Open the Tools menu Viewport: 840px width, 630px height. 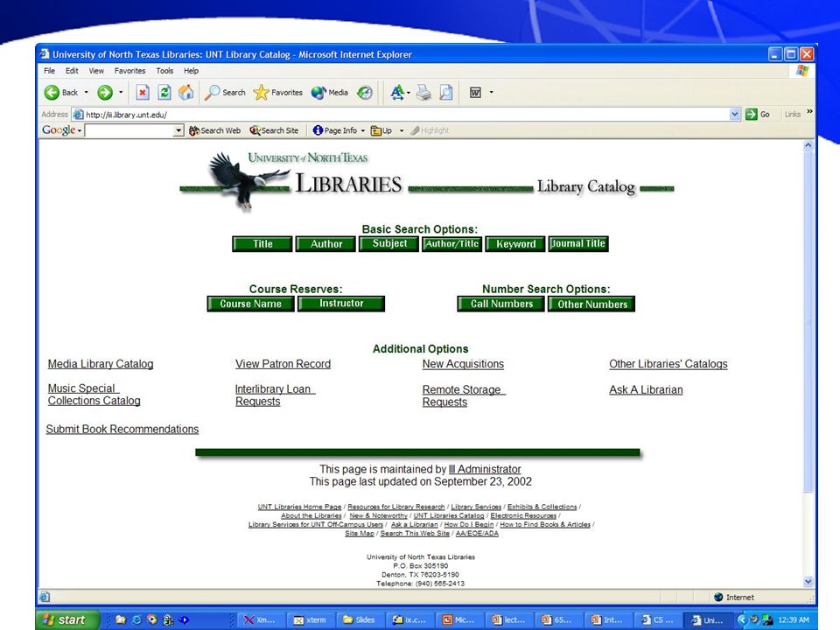[x=164, y=71]
